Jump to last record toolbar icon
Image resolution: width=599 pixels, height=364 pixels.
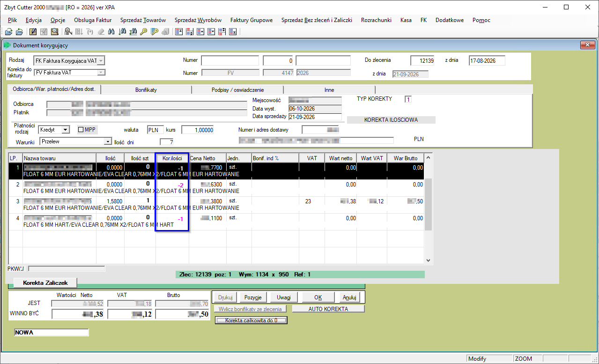coord(233,32)
